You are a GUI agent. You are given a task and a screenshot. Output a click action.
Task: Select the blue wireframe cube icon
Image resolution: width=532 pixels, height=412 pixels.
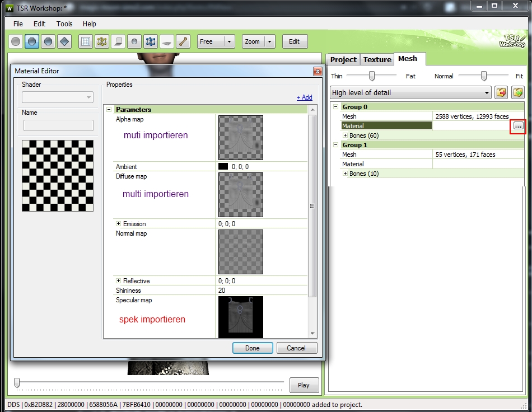[151, 41]
